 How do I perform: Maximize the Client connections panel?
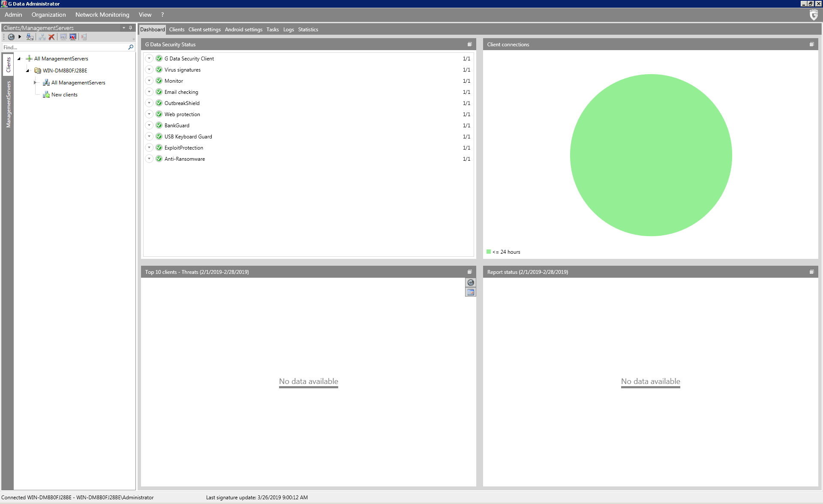coord(811,45)
